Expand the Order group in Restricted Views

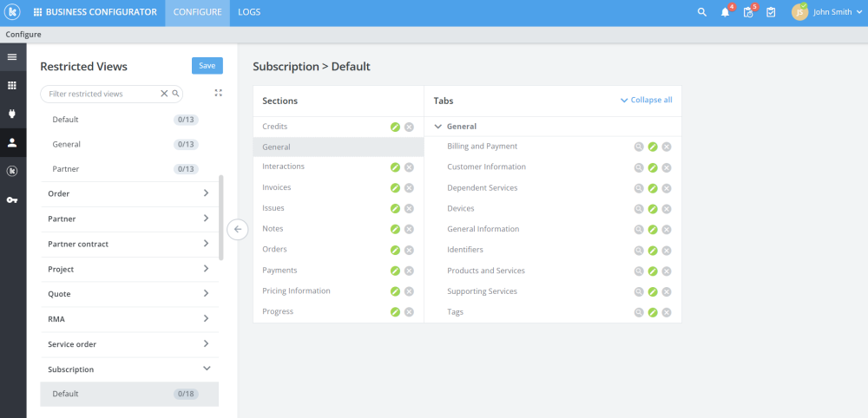tap(206, 193)
